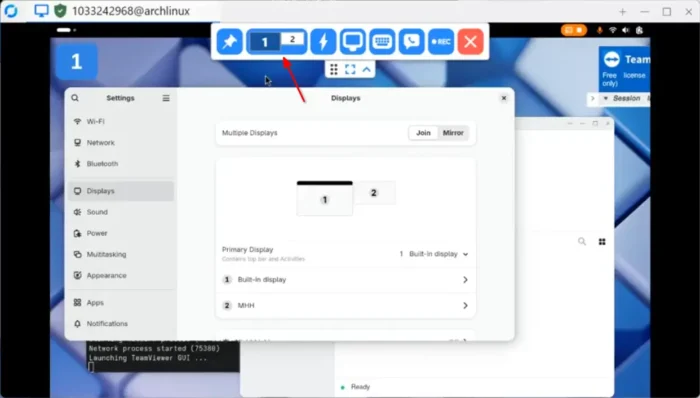Select Join for multiple displays
Image resolution: width=700 pixels, height=398 pixels.
click(423, 133)
